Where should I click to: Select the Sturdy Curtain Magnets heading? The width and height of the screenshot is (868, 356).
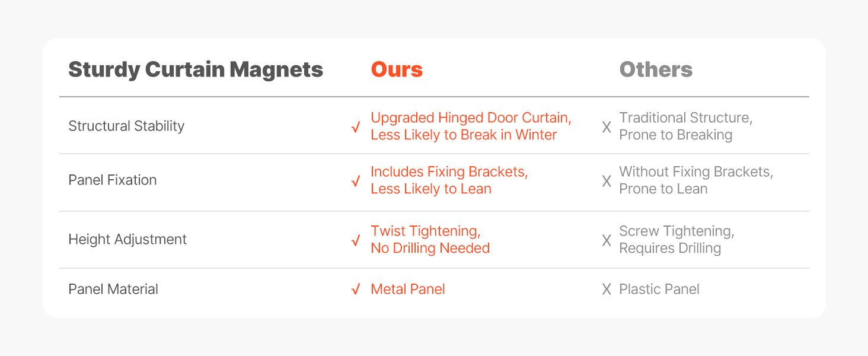[x=196, y=70]
